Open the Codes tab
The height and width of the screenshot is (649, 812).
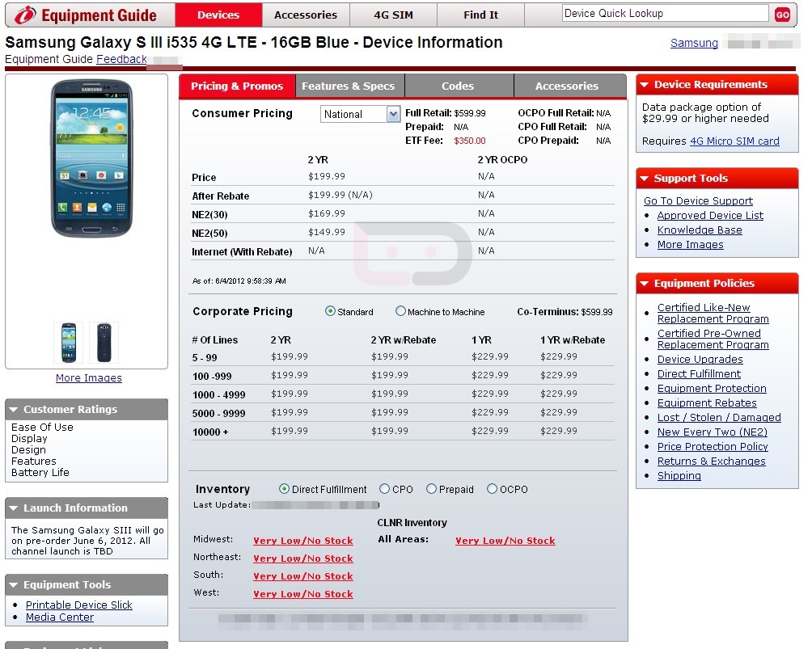[x=458, y=86]
